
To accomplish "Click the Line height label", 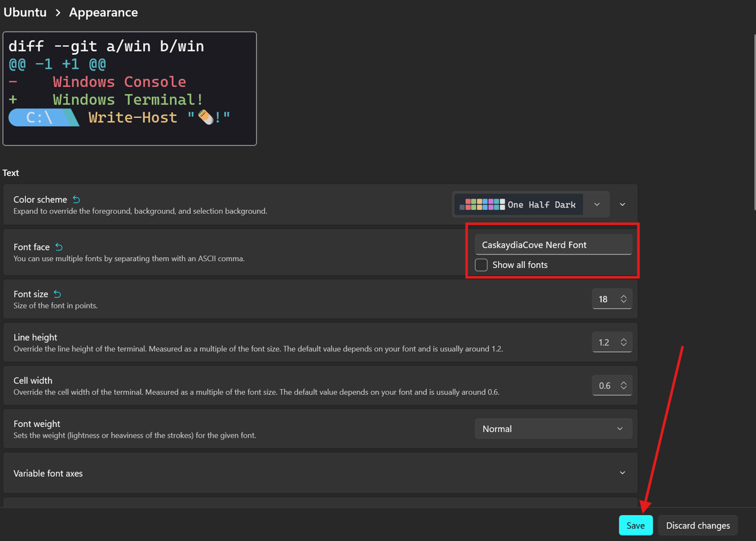I will (35, 337).
